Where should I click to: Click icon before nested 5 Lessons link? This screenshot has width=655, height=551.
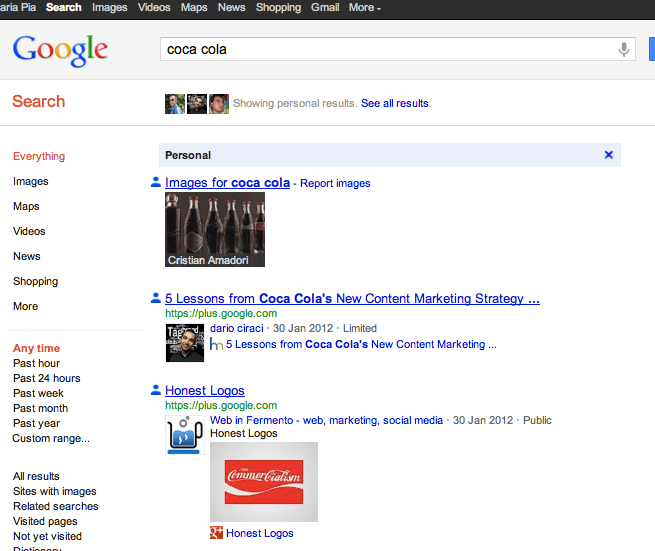pyautogui.click(x=216, y=344)
